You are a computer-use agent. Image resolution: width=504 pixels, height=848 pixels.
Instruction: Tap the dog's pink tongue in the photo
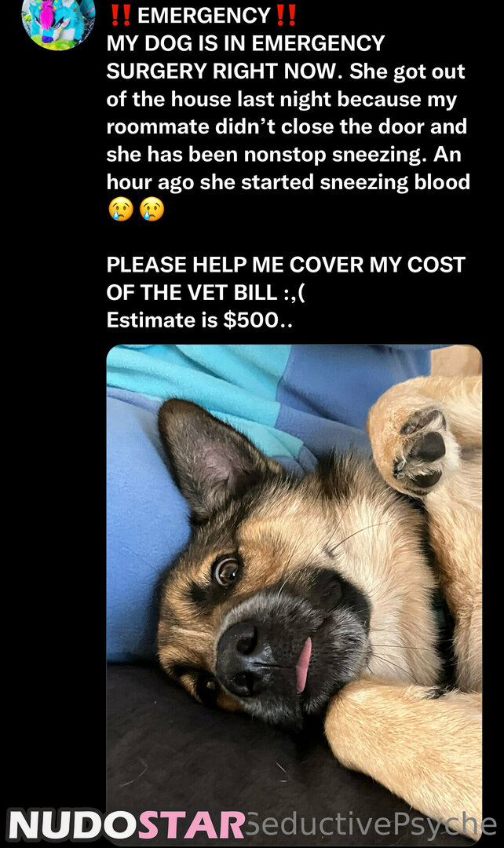tap(303, 665)
